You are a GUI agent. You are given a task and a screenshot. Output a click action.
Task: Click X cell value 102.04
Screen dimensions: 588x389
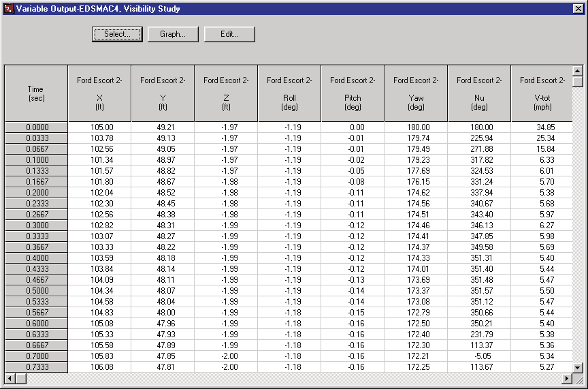[x=100, y=193]
